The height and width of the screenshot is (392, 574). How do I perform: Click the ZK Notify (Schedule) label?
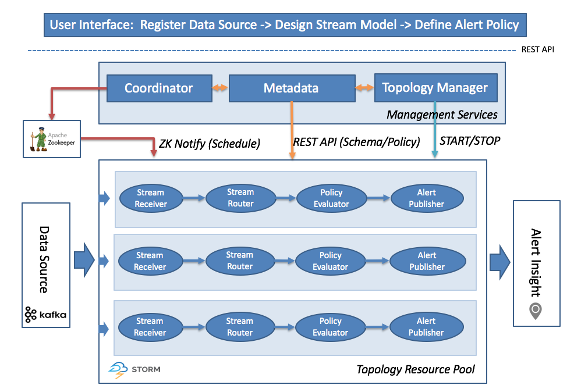(x=210, y=143)
